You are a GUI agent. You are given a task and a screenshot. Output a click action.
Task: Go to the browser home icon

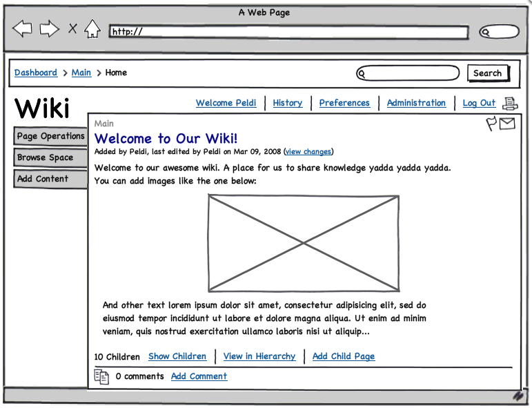pyautogui.click(x=92, y=28)
